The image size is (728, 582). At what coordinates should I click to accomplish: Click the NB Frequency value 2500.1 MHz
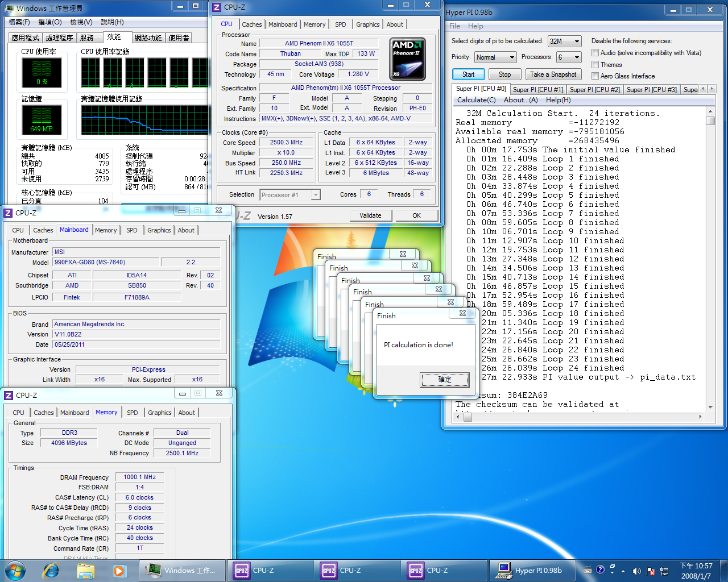coord(182,454)
